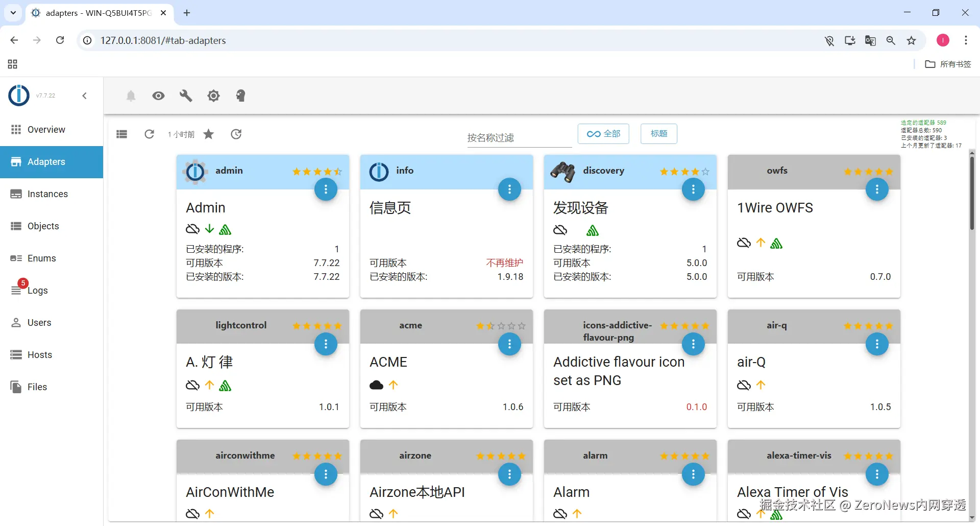Focus the filter by name field

tap(519, 137)
